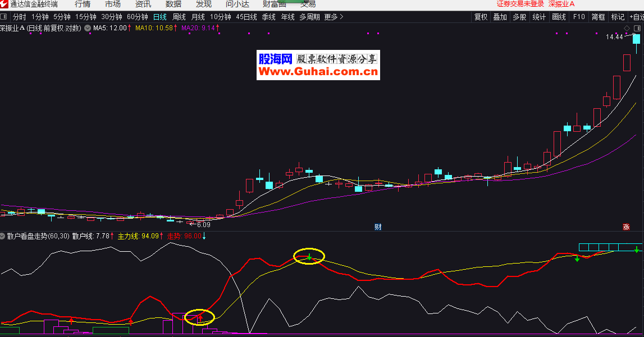This screenshot has width=644, height=337.
Task: Expand 更多 periods list
Action: (334, 17)
